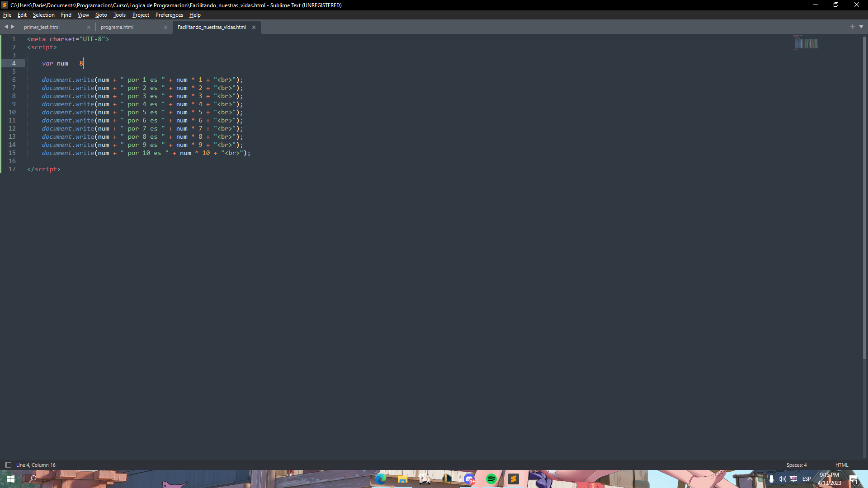Click the 'por 9 es' document.write line
868x488 pixels.
[x=142, y=145]
